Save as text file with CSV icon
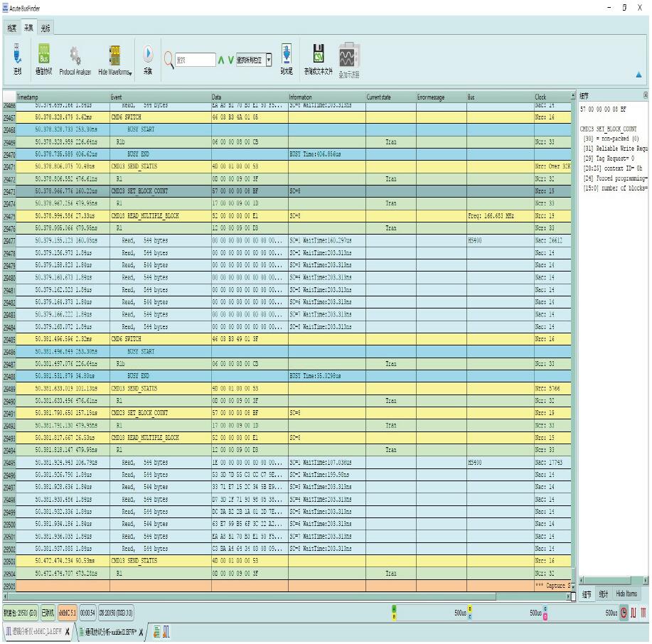This screenshot has width=652, height=644. 319,55
